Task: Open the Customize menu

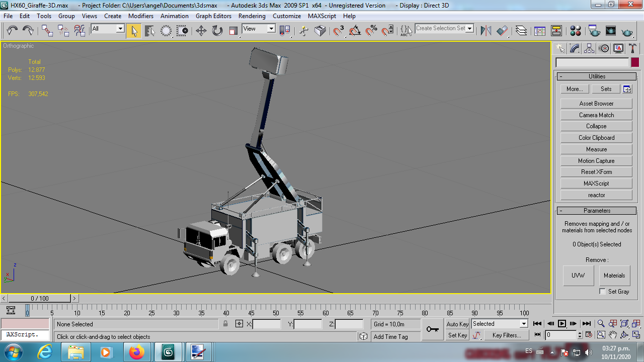Action: [286, 16]
